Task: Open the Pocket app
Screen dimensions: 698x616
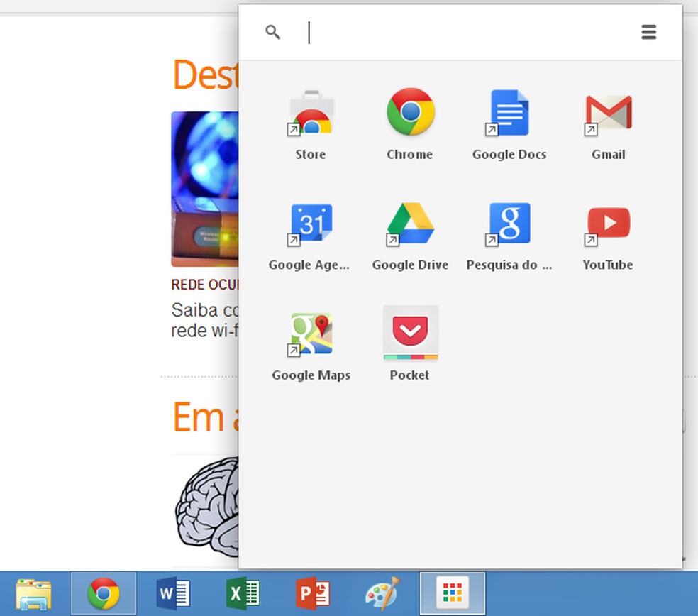Action: (409, 334)
